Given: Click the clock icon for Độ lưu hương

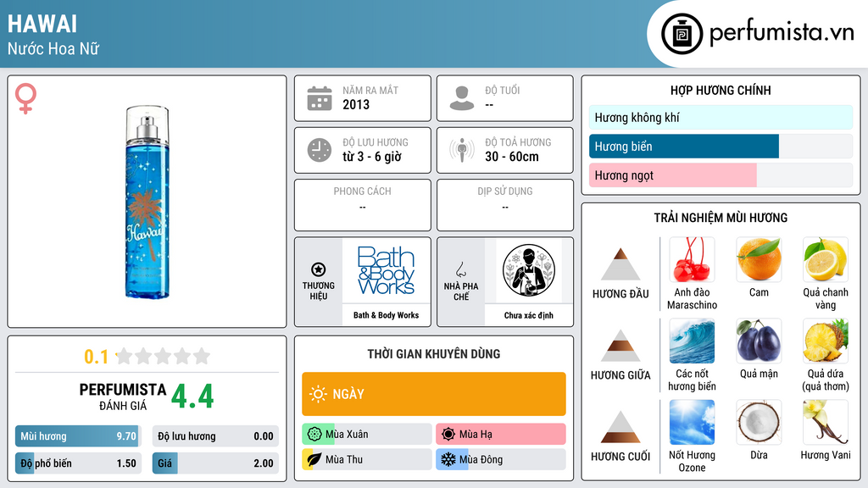Looking at the screenshot, I should click(x=320, y=150).
